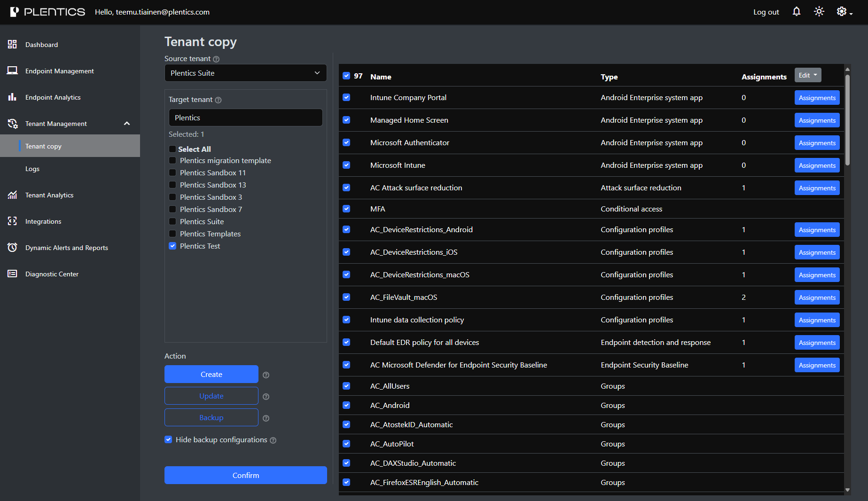Open the notifications bell
This screenshot has width=868, height=501.
click(x=796, y=12)
